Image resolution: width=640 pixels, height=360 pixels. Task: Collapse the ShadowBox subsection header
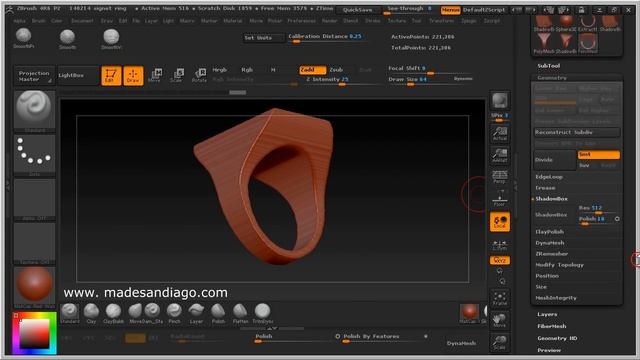tap(551, 199)
